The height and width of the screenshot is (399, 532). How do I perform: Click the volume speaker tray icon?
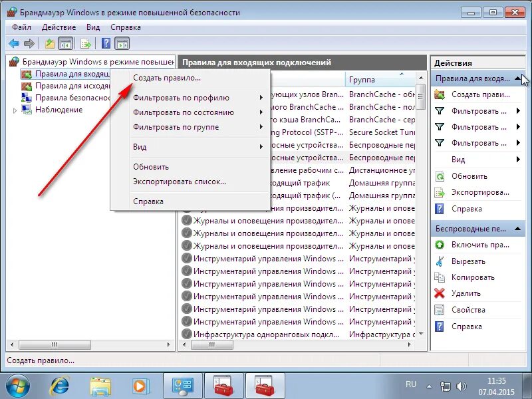pyautogui.click(x=461, y=386)
